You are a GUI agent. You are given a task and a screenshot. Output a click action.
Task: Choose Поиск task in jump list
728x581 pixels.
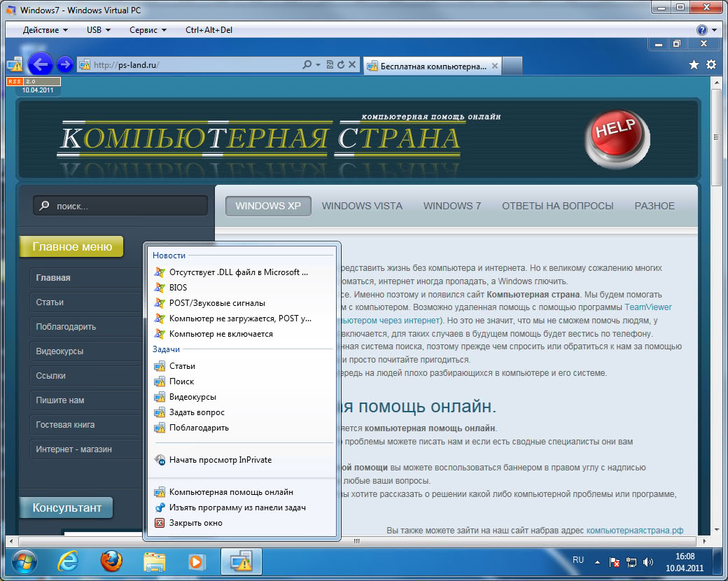tap(241, 381)
